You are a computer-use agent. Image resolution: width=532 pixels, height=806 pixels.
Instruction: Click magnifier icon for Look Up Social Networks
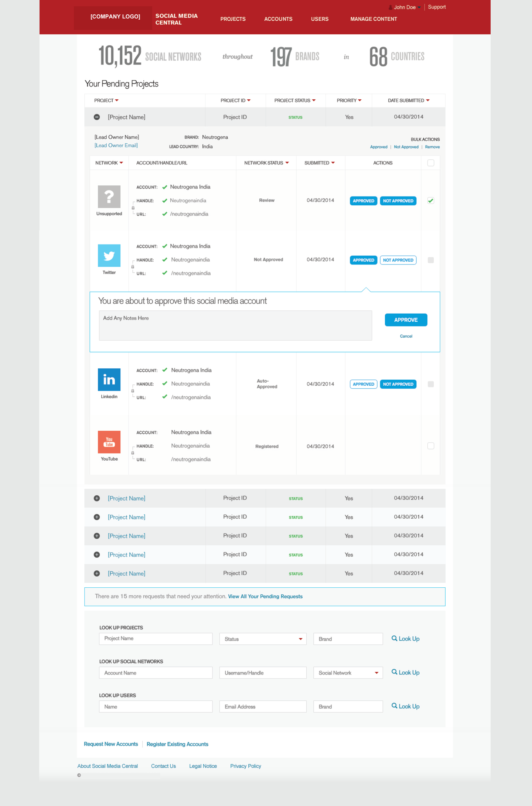tap(395, 672)
